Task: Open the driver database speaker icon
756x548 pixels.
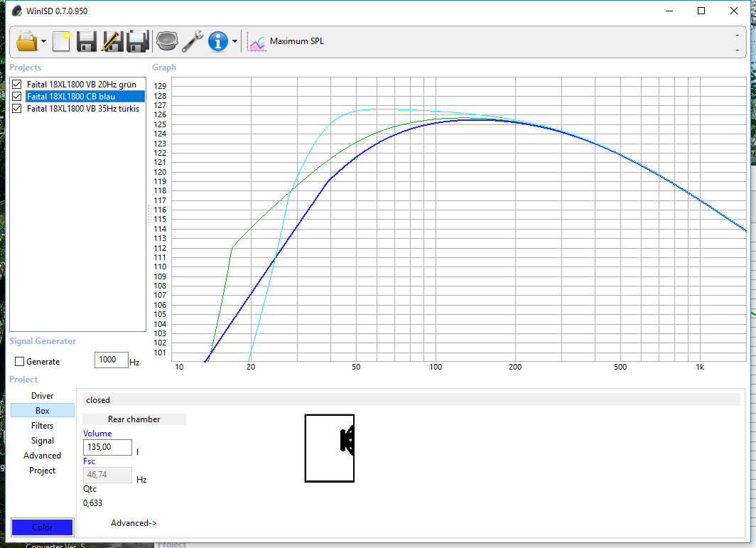Action: [167, 41]
